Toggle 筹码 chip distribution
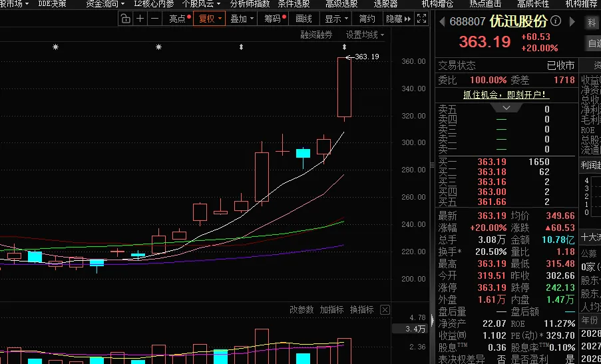Screen dimensions: 601x364 click(x=274, y=19)
